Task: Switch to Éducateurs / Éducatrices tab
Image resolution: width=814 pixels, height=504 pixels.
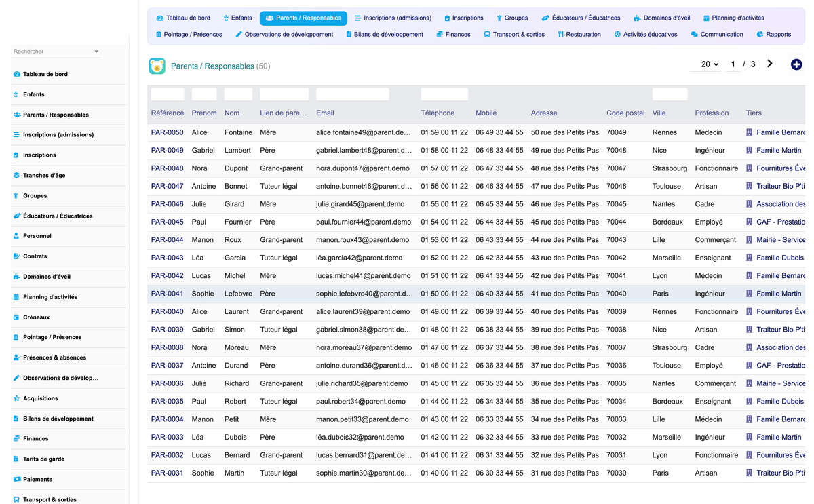Action: (x=581, y=18)
